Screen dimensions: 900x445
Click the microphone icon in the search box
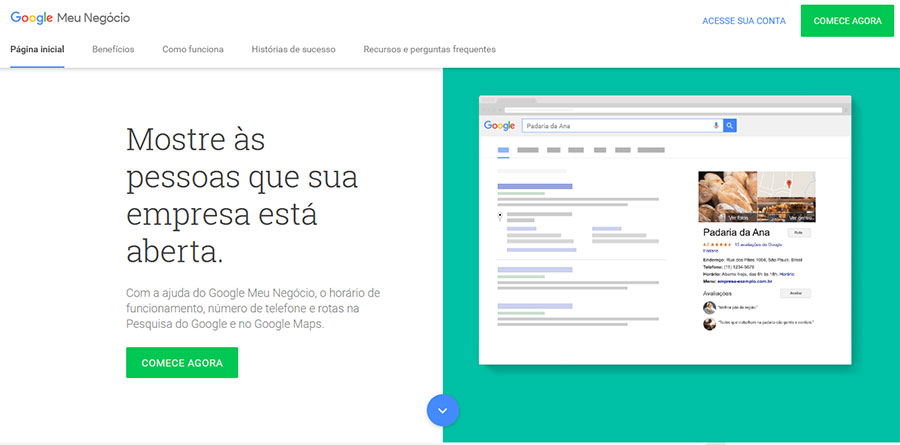[716, 125]
